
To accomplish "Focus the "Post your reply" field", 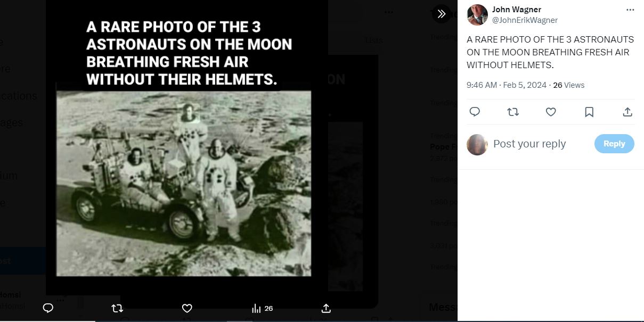I will 538,144.
